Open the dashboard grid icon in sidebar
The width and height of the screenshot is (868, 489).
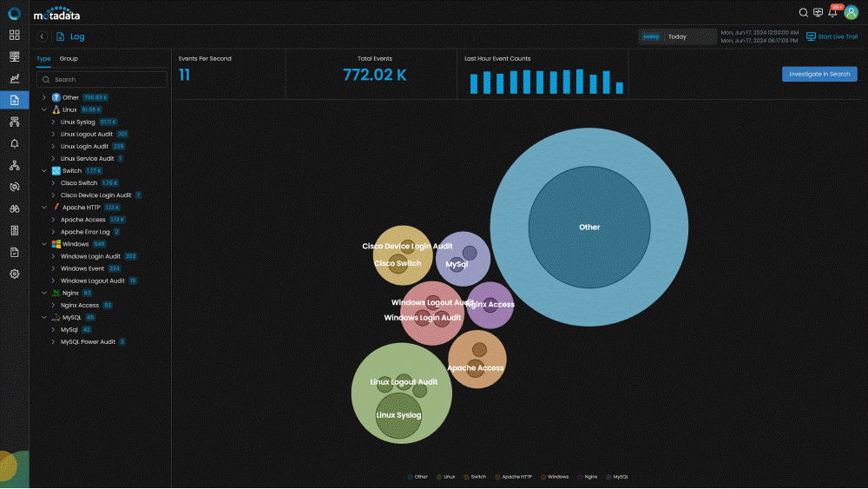(x=15, y=35)
